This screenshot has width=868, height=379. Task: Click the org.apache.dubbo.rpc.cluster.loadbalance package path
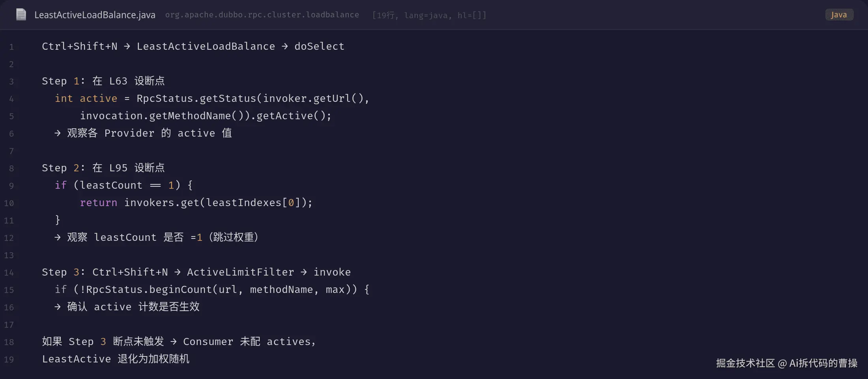pyautogui.click(x=262, y=15)
